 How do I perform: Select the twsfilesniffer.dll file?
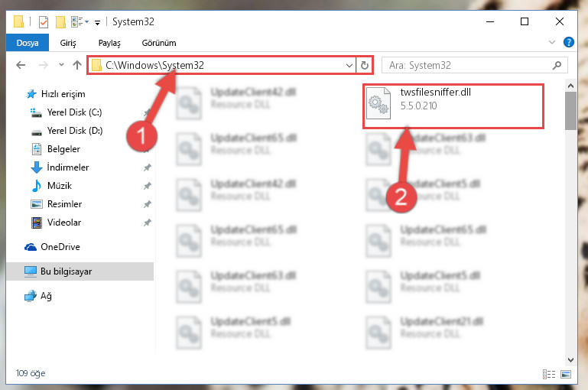click(x=453, y=106)
